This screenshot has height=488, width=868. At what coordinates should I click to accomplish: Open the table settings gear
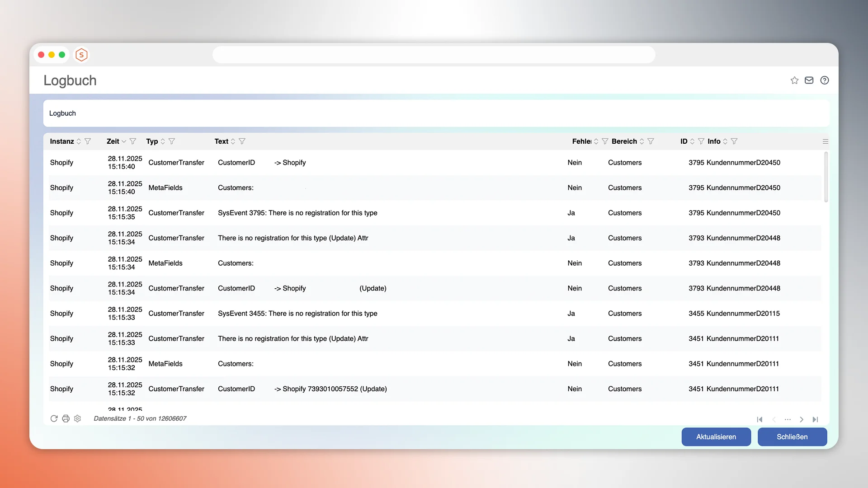pos(77,419)
